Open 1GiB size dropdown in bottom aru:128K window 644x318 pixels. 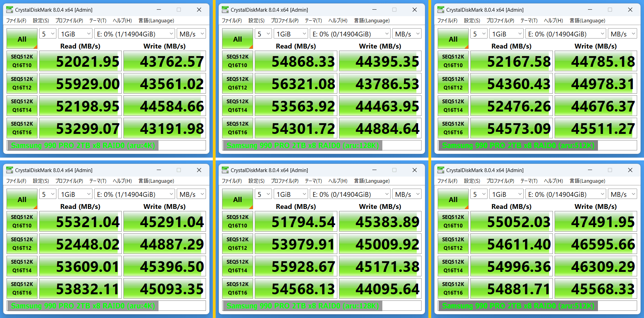pos(291,194)
